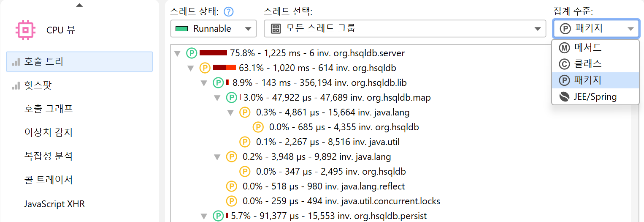This screenshot has height=222, width=644.
Task: Click the package icon of 685 µs org.hsqldb
Action: click(258, 127)
